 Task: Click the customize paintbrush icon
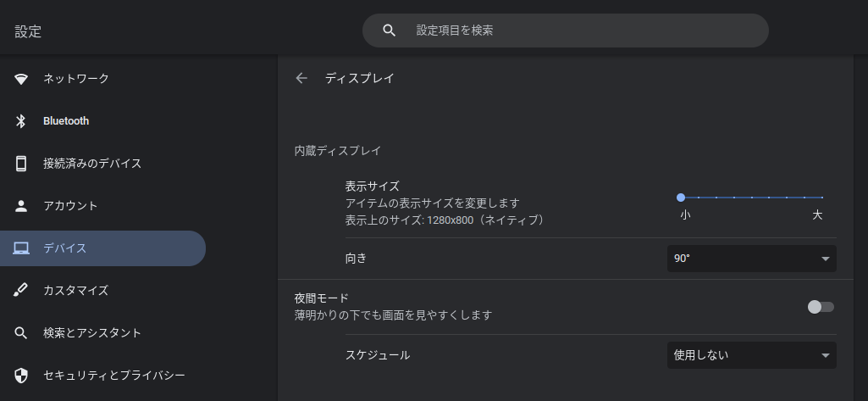(x=21, y=290)
